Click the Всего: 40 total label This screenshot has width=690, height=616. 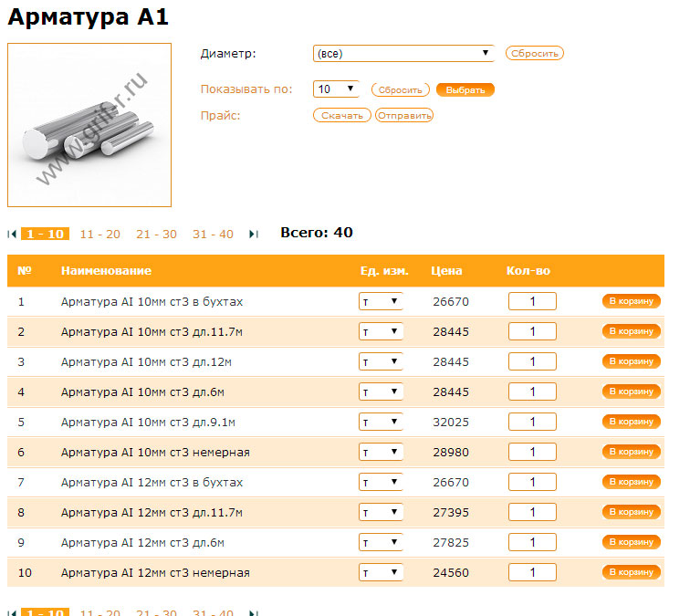point(317,233)
